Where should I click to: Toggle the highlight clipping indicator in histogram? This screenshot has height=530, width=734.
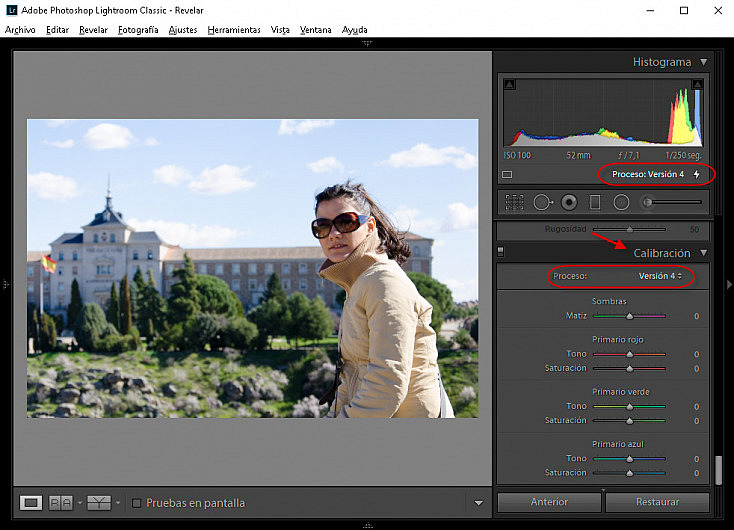[x=697, y=85]
